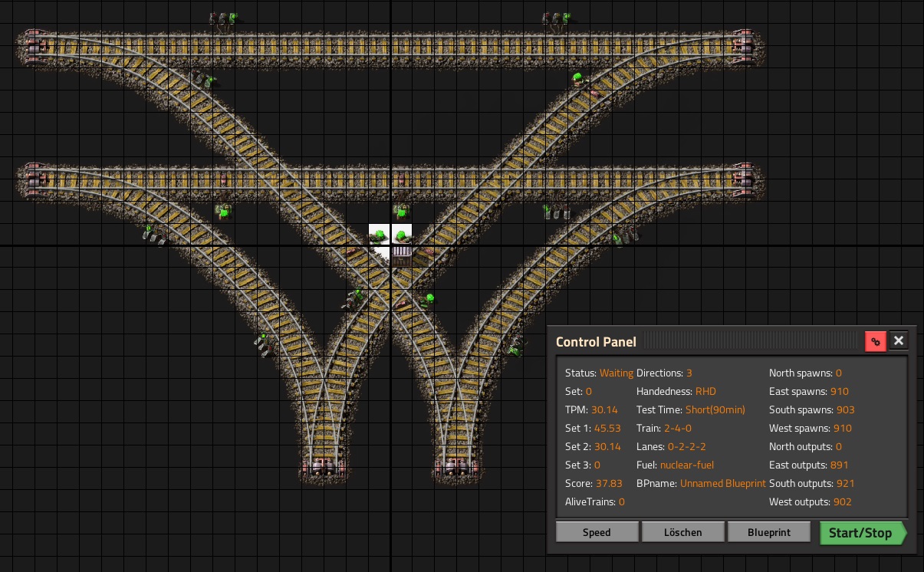Open the Blueprint button
The height and width of the screenshot is (572, 924).
pos(768,532)
